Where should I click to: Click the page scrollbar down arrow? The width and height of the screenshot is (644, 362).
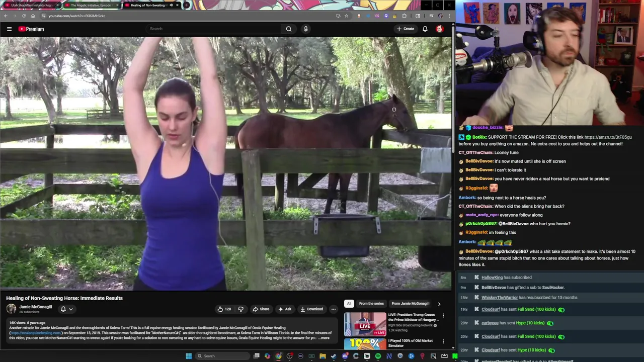(x=453, y=347)
